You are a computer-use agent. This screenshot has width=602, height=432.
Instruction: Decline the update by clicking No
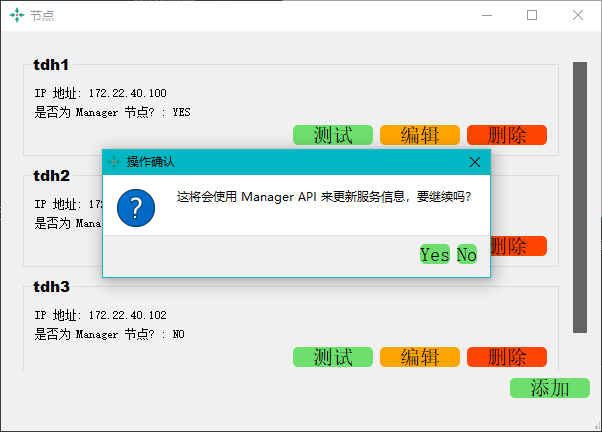tap(467, 254)
